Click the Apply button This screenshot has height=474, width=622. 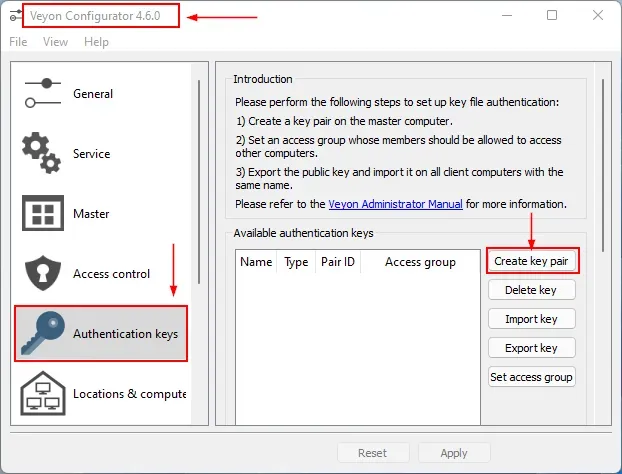[x=454, y=453]
